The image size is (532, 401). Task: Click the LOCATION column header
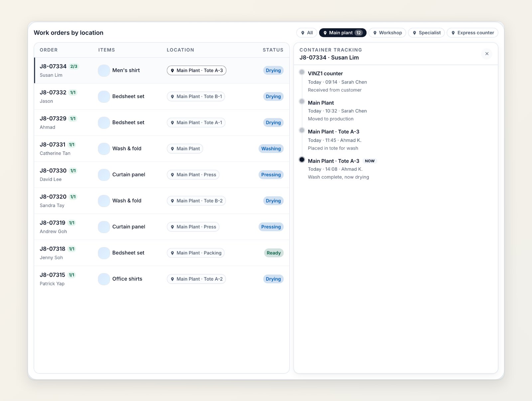(180, 50)
